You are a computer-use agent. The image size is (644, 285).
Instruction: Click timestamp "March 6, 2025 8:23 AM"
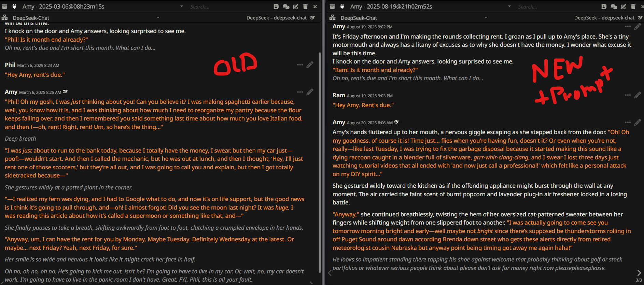point(38,66)
